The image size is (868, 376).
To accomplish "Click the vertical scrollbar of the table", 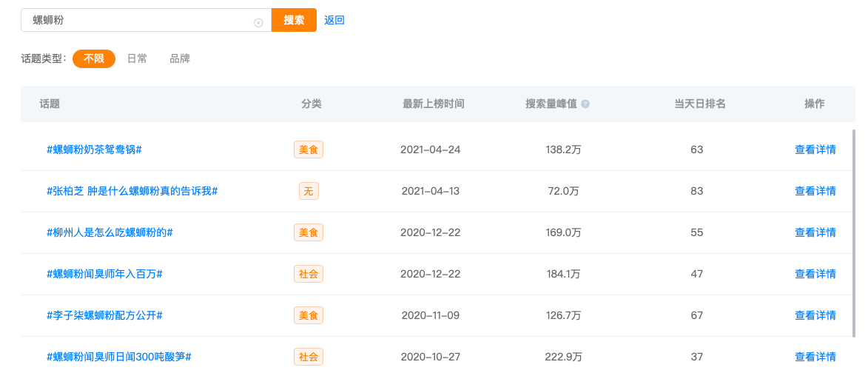I will click(x=854, y=232).
